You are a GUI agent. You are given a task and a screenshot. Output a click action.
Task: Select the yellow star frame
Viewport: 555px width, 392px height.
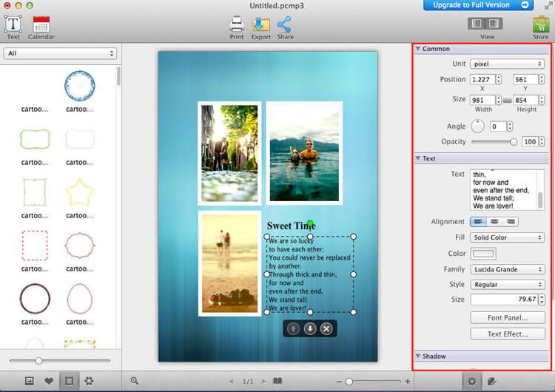[x=80, y=192]
